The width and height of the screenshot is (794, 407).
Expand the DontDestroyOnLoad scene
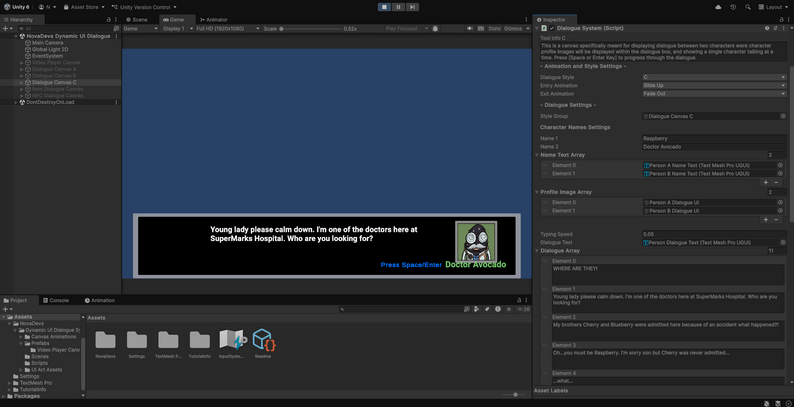16,102
